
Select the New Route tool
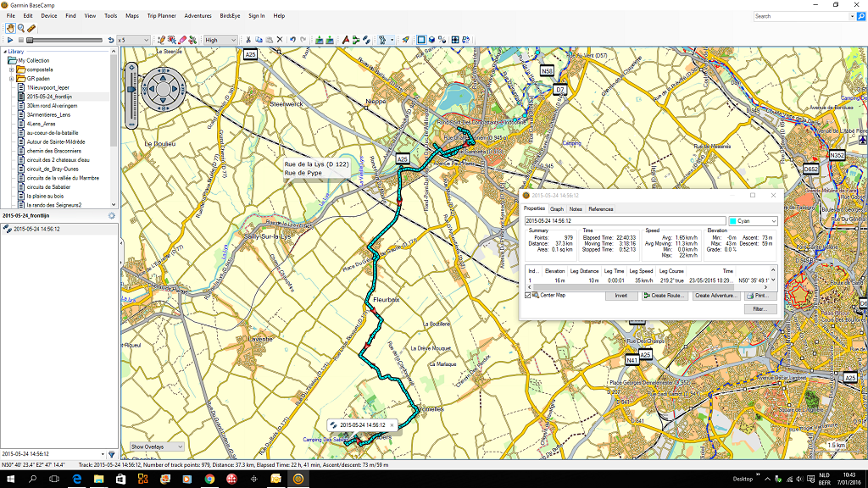pyautogui.click(x=356, y=40)
